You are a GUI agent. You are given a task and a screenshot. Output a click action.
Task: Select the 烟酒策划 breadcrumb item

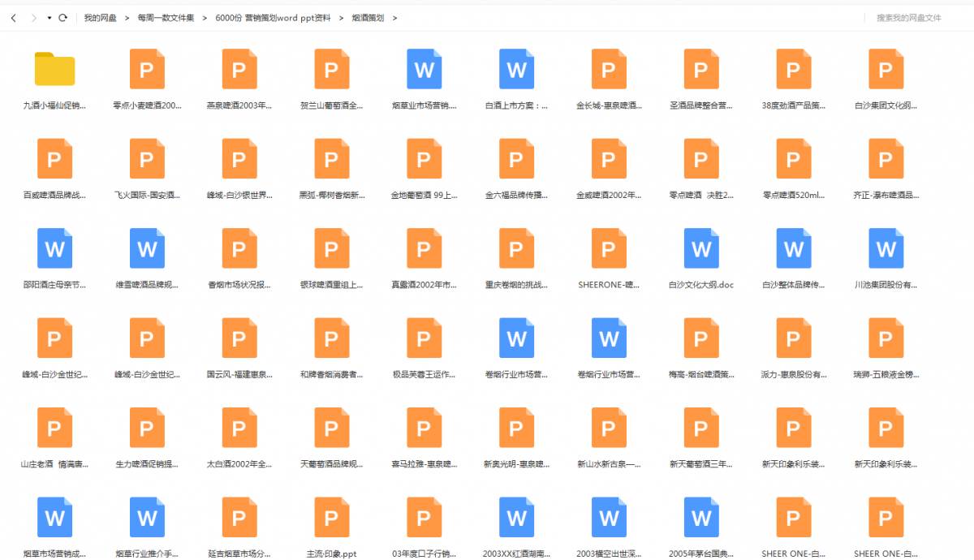pyautogui.click(x=368, y=18)
